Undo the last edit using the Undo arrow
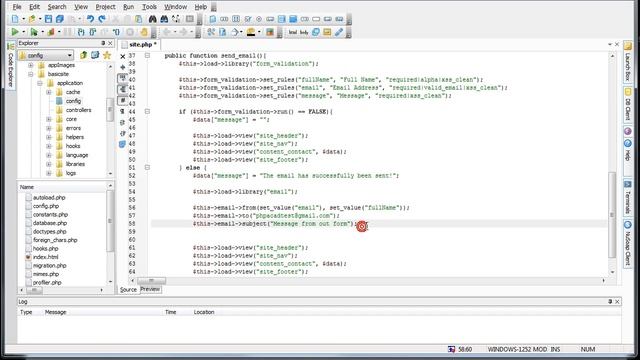This screenshot has width=640, height=360. click(91, 19)
